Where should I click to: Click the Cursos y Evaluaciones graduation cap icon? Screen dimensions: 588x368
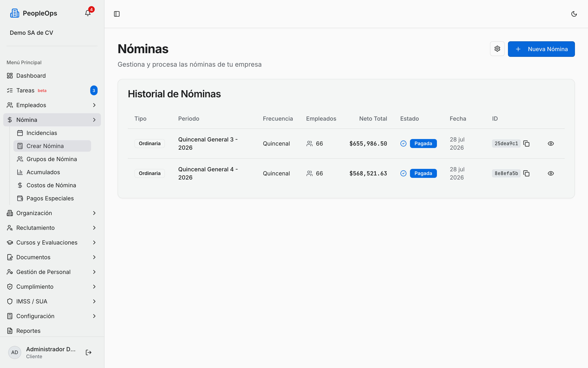click(10, 242)
